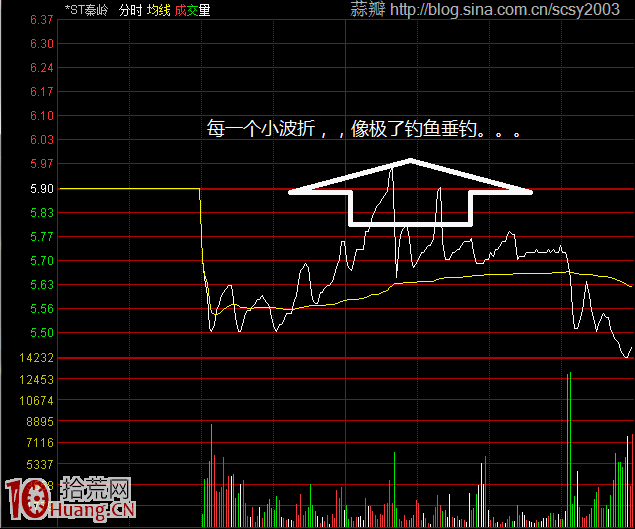635x529 pixels.
Task: Click the 7116 volume axis label
Action: 40,443
